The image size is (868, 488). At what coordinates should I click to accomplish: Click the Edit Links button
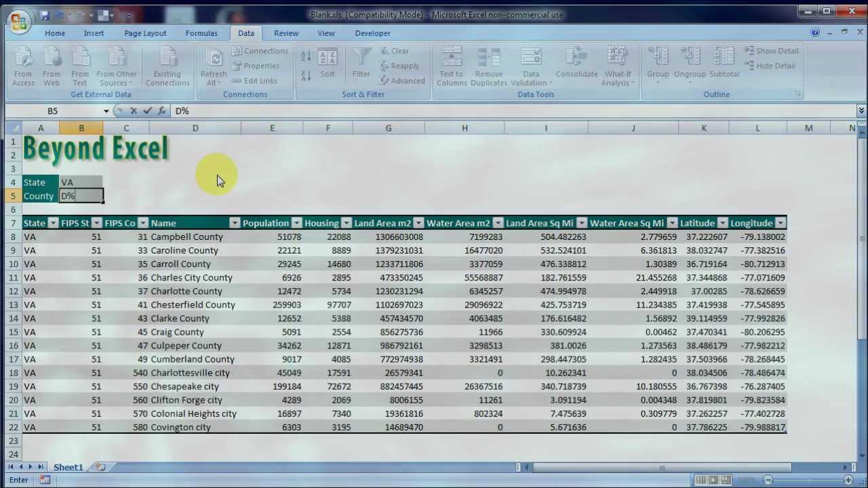point(254,81)
